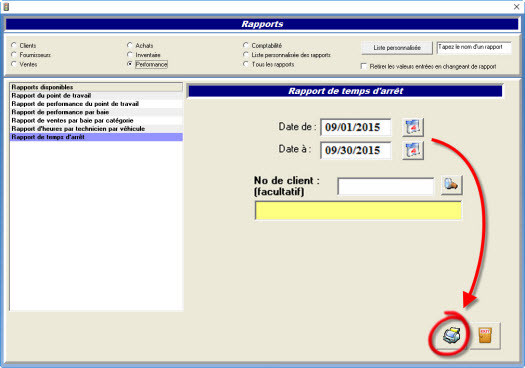Check Retirer les valeurs entrées checkbox

pyautogui.click(x=364, y=66)
